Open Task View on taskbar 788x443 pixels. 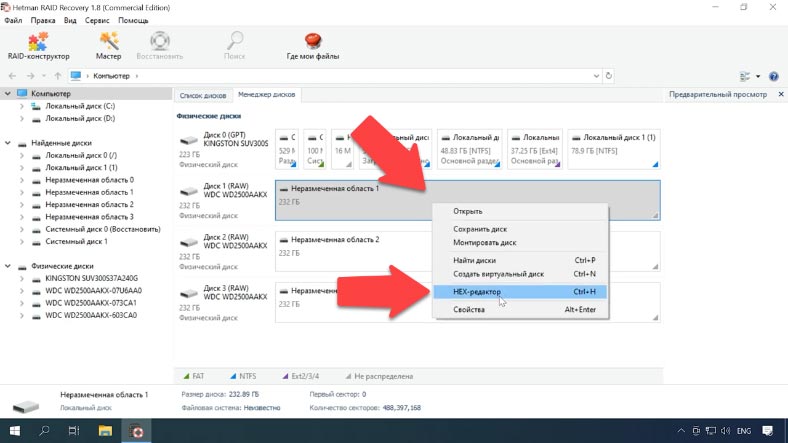(x=74, y=431)
